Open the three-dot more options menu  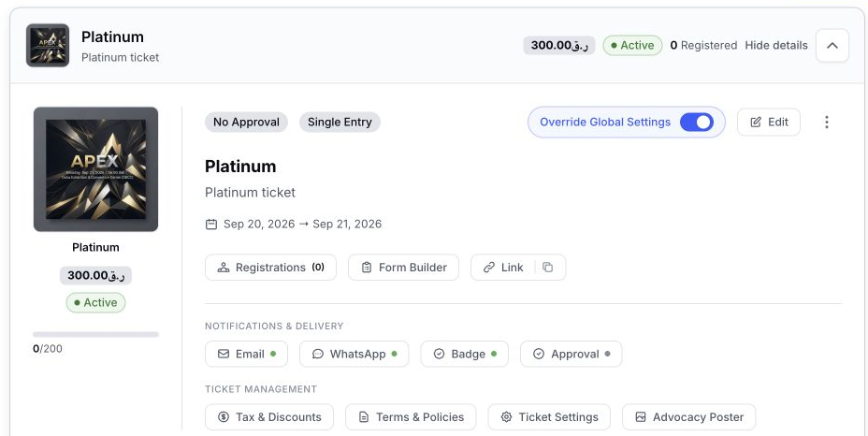[827, 122]
